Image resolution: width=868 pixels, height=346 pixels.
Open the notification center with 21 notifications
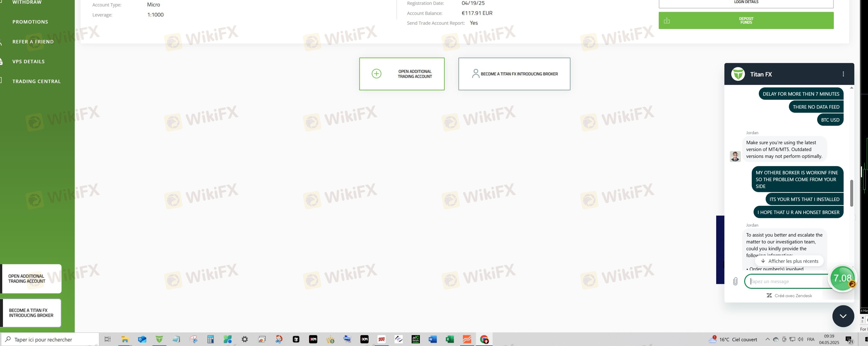(x=849, y=340)
